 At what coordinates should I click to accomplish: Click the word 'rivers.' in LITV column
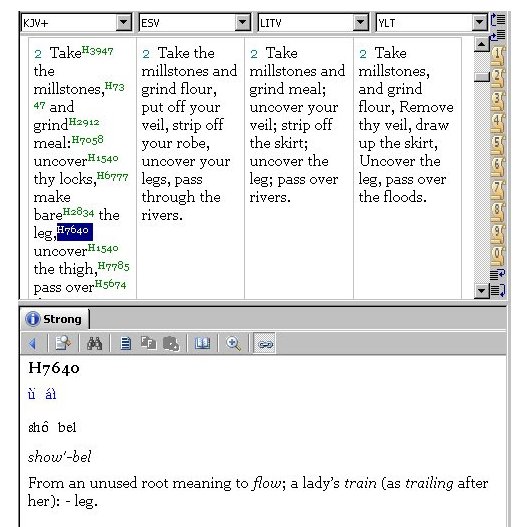click(270, 197)
